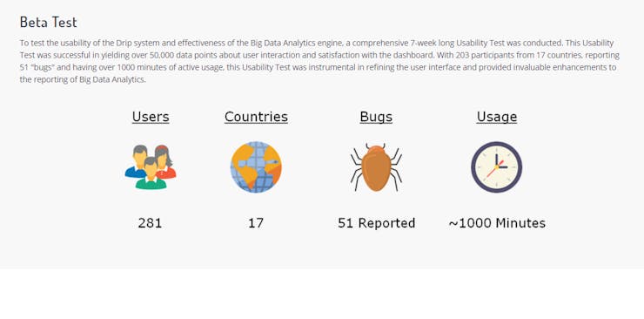Click the Beta Test heading
Screen dimensions: 644x319
click(49, 22)
